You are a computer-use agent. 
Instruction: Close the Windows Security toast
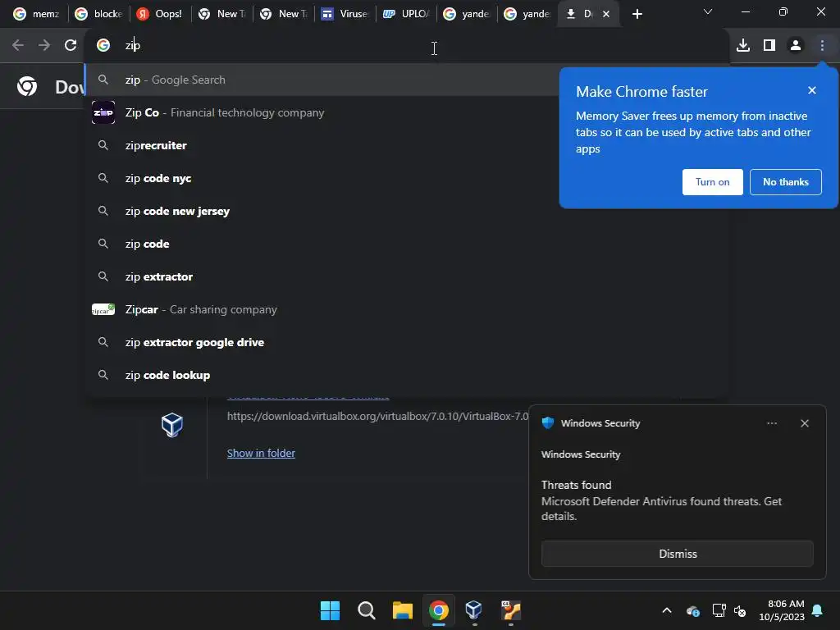click(x=805, y=423)
